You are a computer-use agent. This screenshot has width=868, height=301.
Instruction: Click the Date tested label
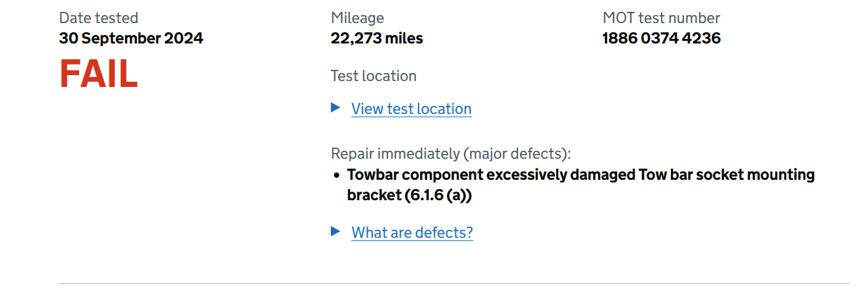(x=99, y=18)
